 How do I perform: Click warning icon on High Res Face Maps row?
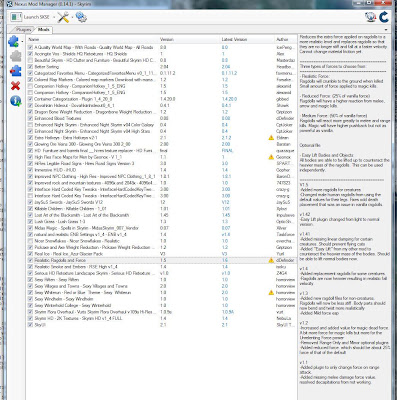[271, 157]
